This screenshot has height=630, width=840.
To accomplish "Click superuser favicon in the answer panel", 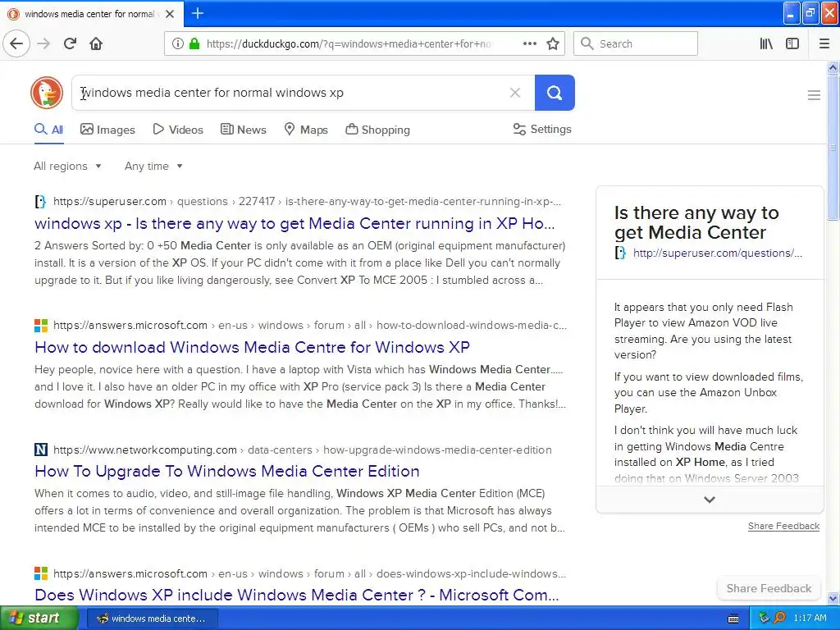I will pos(620,253).
